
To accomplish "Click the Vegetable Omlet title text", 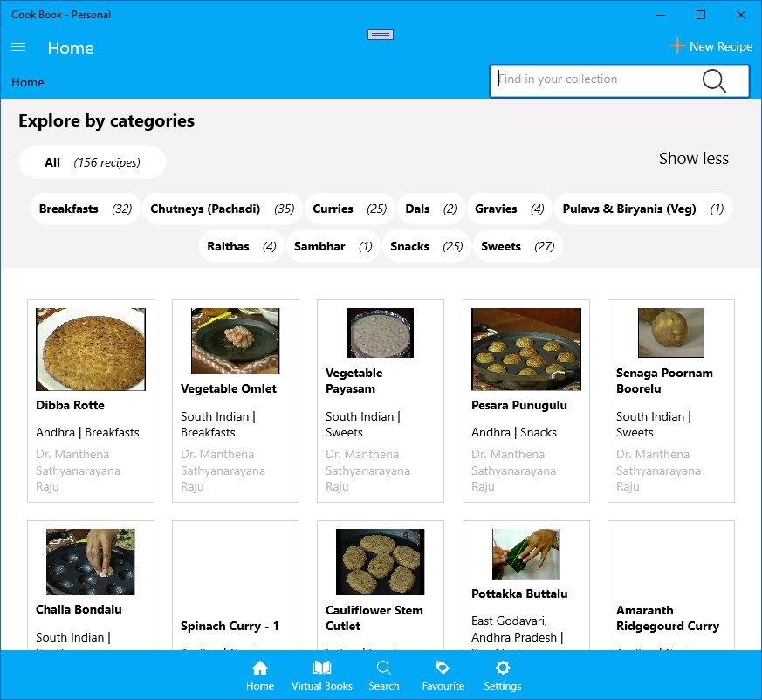I will click(229, 389).
